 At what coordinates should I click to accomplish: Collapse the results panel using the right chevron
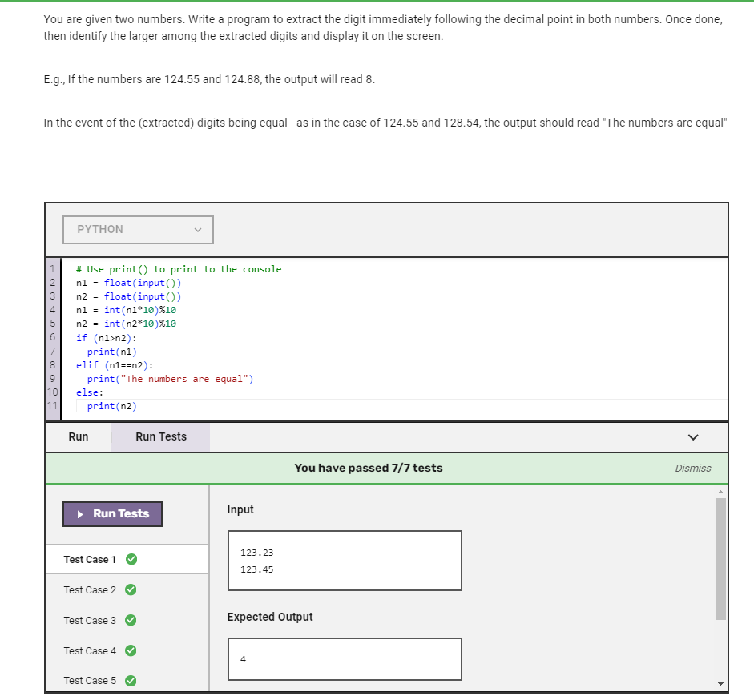coord(692,436)
